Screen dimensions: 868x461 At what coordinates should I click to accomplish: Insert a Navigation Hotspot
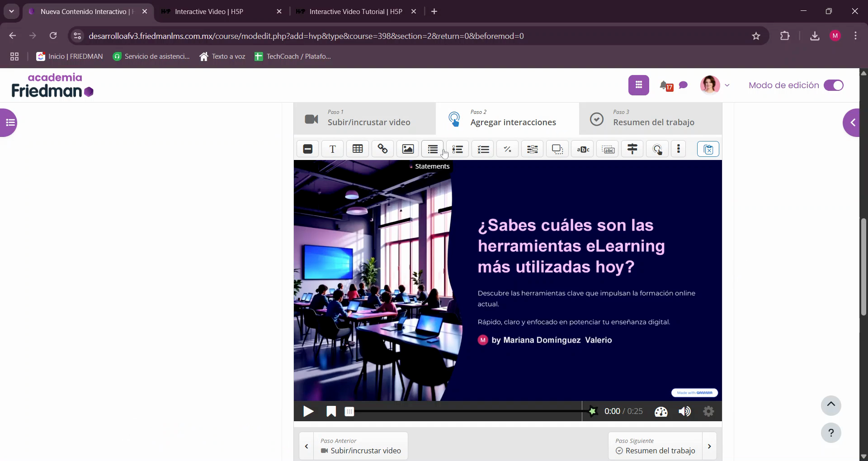click(x=657, y=149)
